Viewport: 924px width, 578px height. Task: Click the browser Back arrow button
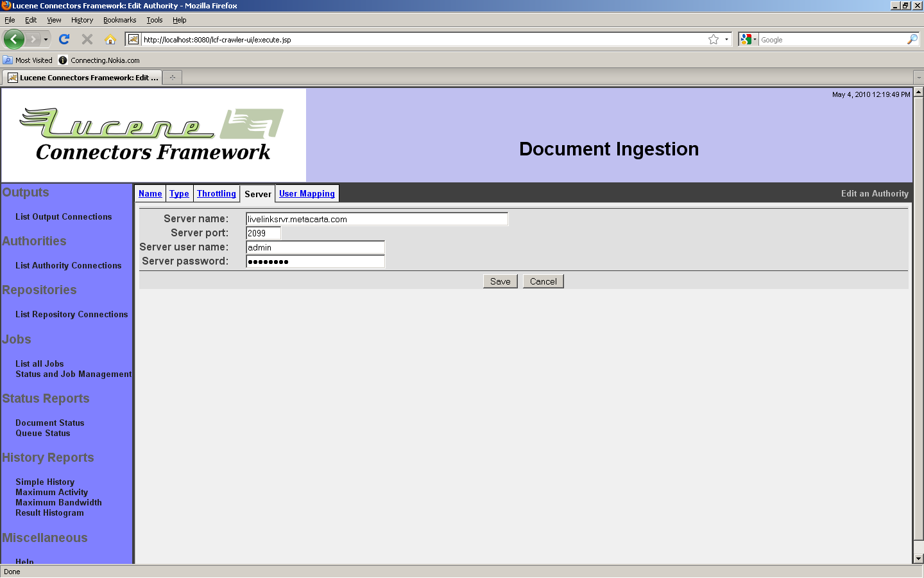pyautogui.click(x=13, y=39)
